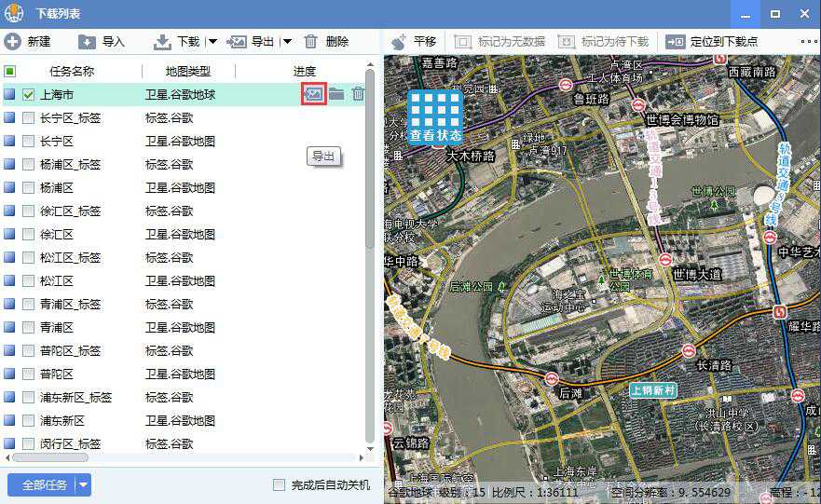Click the 上钢新村 label on map
Image resolution: width=821 pixels, height=504 pixels.
[653, 390]
